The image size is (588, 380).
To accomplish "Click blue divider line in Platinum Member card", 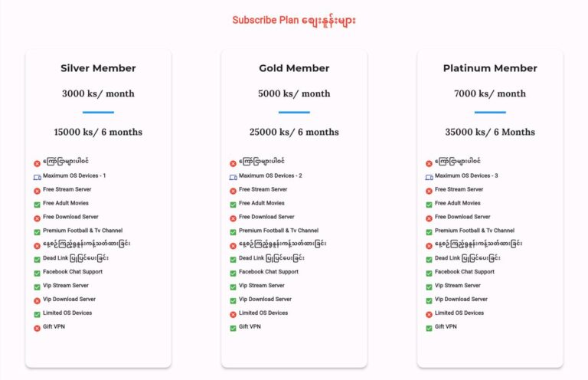I will point(490,113).
